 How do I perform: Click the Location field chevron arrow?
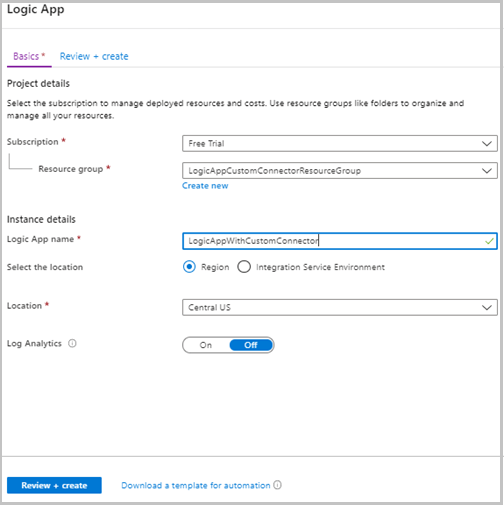[487, 307]
